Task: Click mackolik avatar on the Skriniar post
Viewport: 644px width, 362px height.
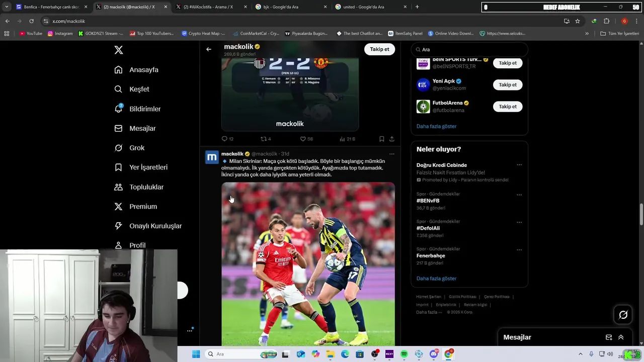Action: click(212, 157)
